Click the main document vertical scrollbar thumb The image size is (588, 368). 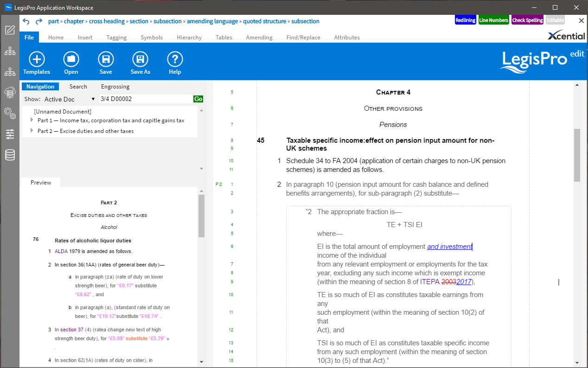point(577,155)
